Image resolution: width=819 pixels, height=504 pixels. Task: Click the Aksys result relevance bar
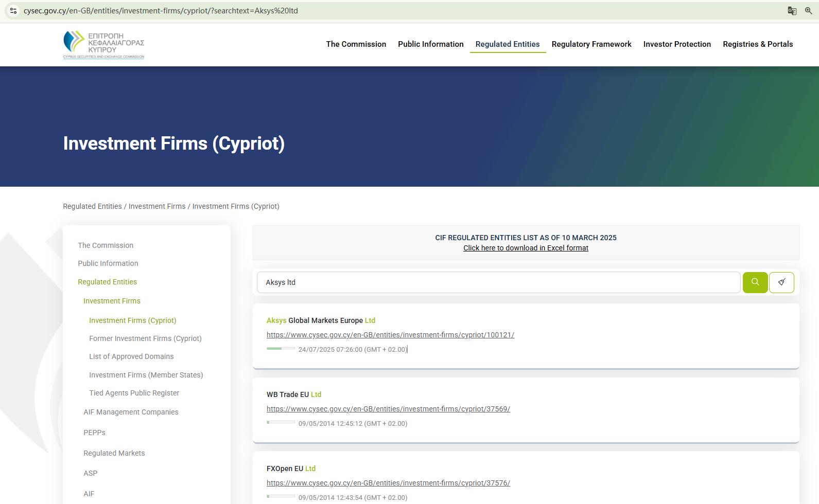(x=281, y=349)
